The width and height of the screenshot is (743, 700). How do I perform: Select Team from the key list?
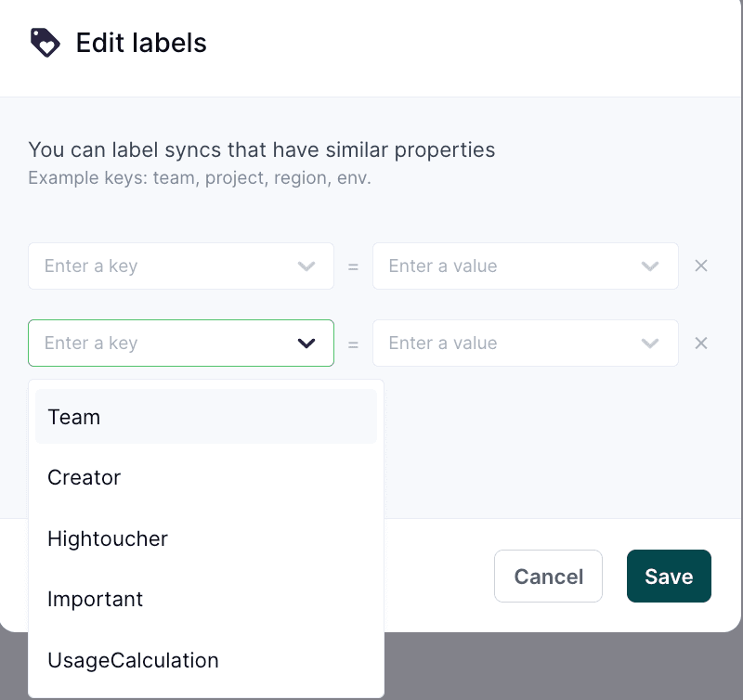tap(206, 417)
